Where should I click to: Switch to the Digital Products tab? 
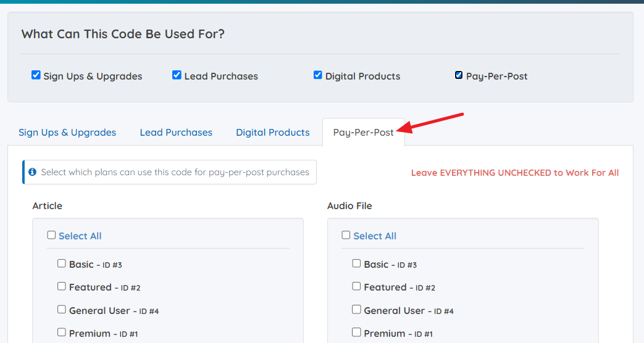(x=273, y=133)
